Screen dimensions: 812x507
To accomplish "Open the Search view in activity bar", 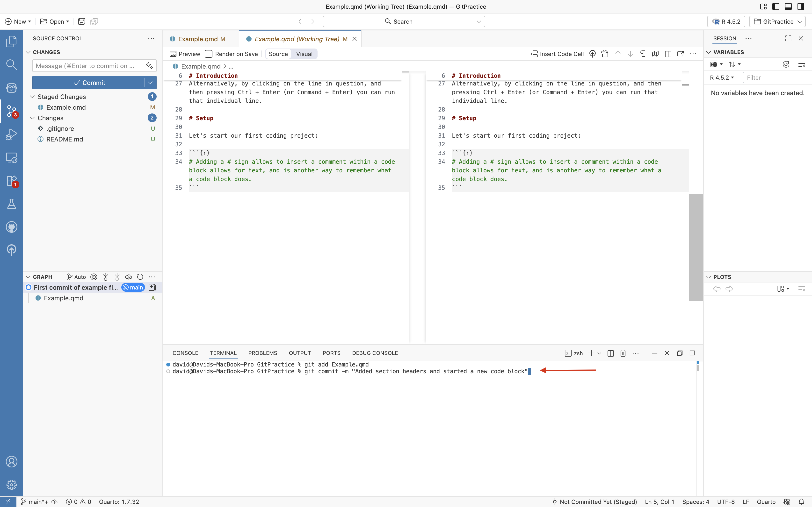I will tap(11, 64).
